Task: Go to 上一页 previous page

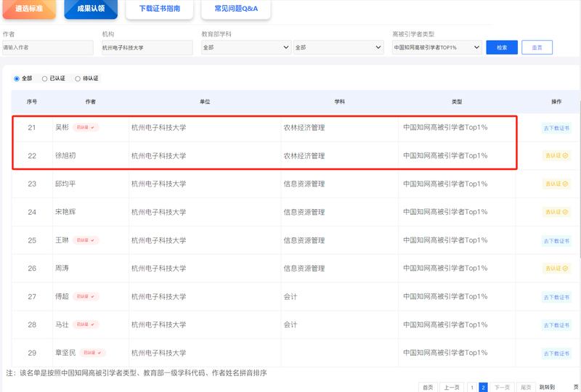Action: click(452, 387)
